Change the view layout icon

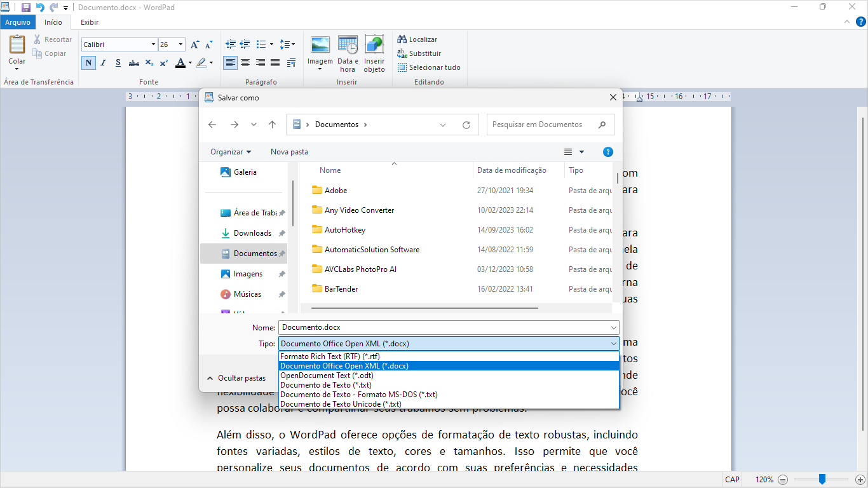pyautogui.click(x=568, y=152)
